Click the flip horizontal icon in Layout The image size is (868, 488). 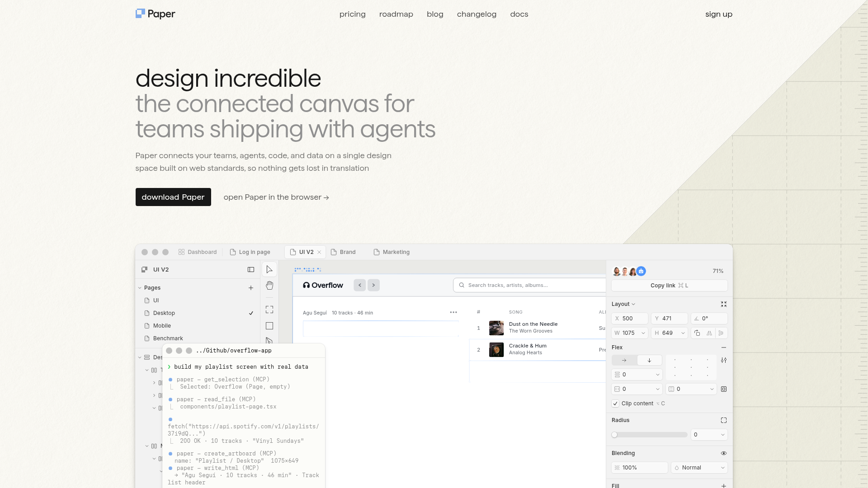[709, 333]
